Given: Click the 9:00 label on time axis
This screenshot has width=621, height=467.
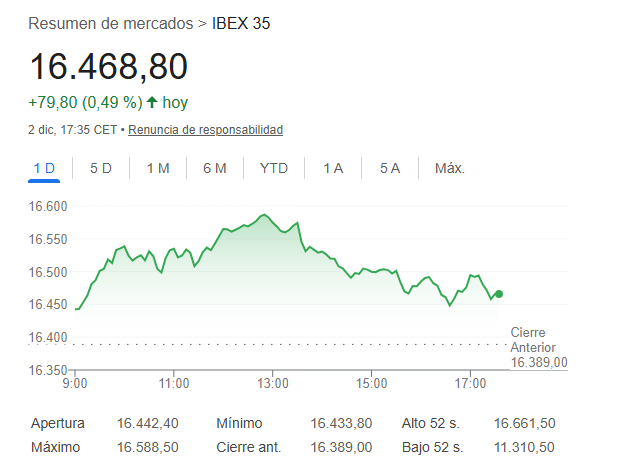Looking at the screenshot, I should [x=75, y=382].
